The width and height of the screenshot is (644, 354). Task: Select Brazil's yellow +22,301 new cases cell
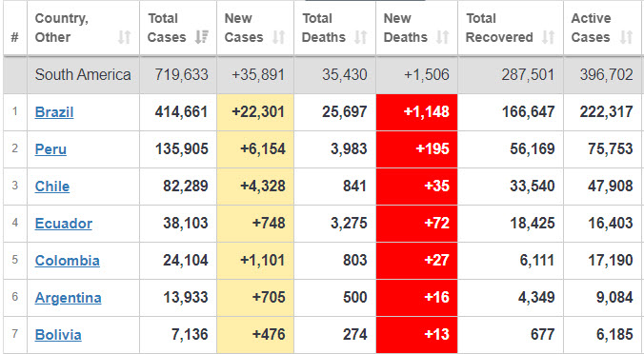[x=255, y=112]
